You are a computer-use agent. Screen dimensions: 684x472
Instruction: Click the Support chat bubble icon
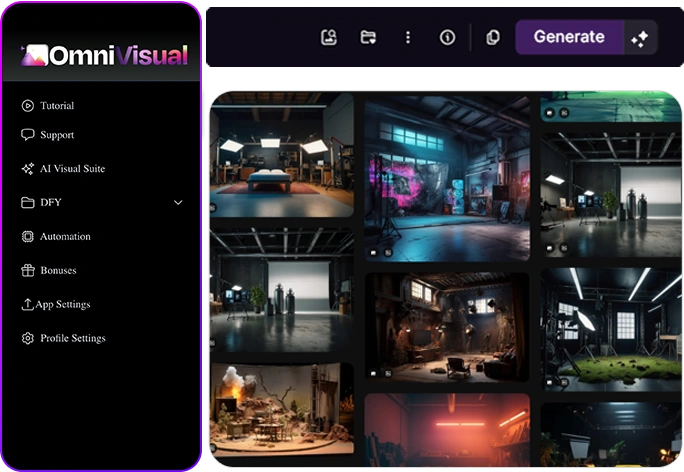click(x=27, y=135)
